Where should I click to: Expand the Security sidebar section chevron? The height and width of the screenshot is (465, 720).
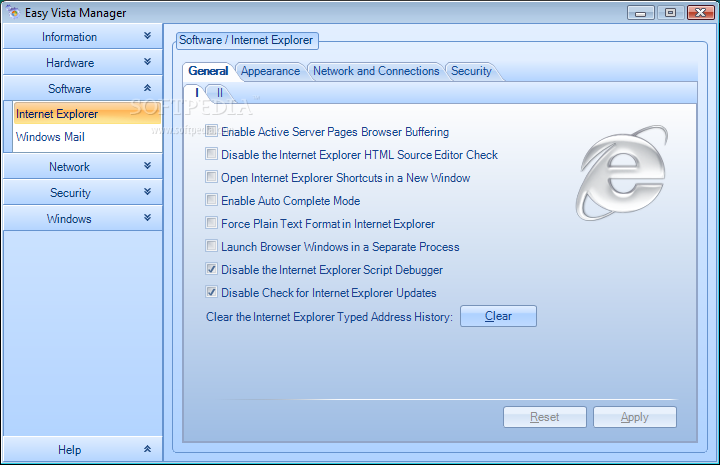coord(147,192)
